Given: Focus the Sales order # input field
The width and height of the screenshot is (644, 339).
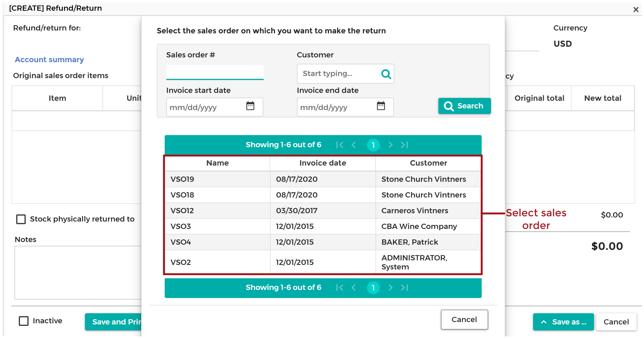Looking at the screenshot, I should [215, 72].
